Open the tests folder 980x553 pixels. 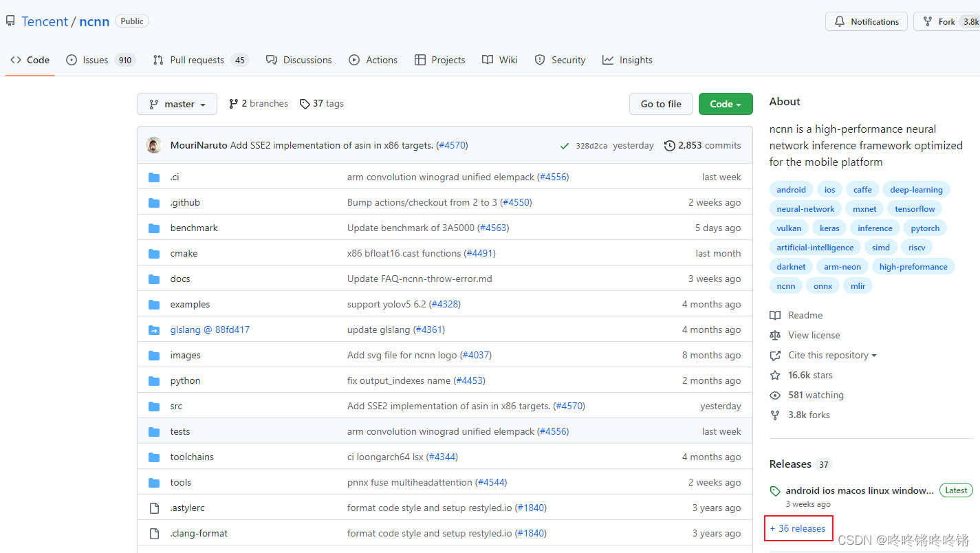coord(180,431)
